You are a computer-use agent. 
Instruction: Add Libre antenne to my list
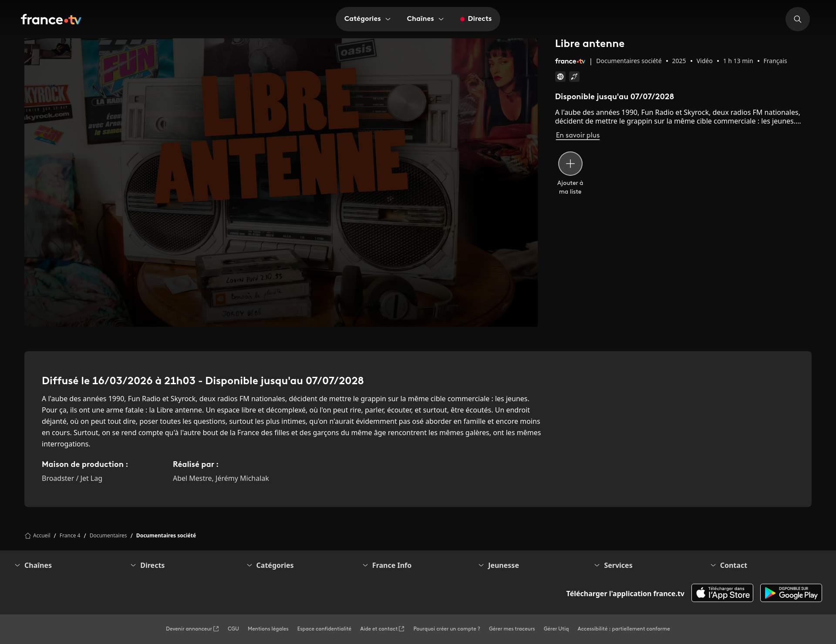pyautogui.click(x=570, y=164)
